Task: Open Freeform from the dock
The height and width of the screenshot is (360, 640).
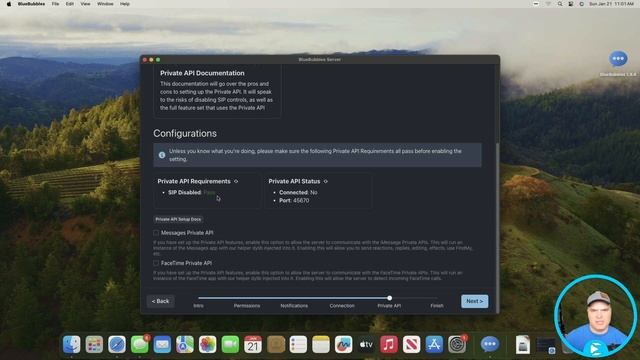Action: coord(344,344)
